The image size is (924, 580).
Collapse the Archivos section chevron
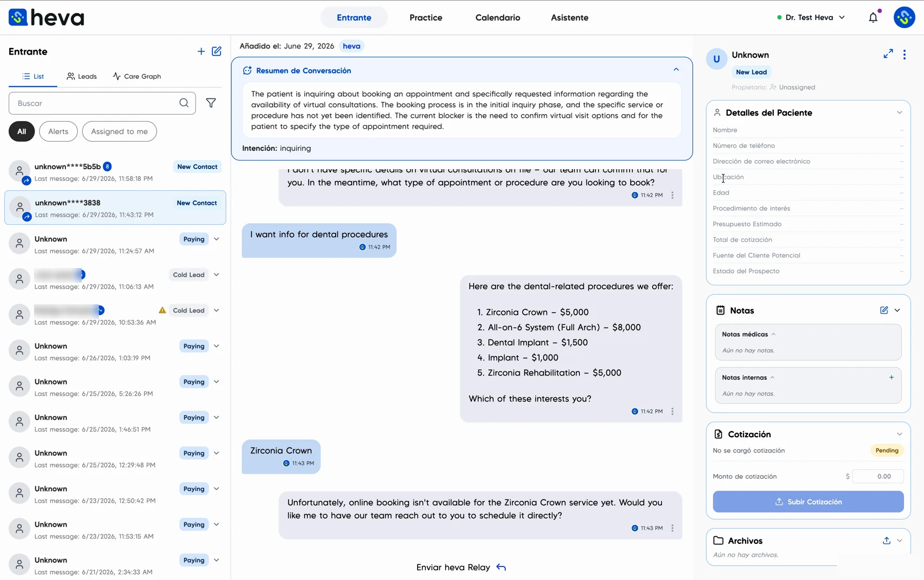coord(900,541)
